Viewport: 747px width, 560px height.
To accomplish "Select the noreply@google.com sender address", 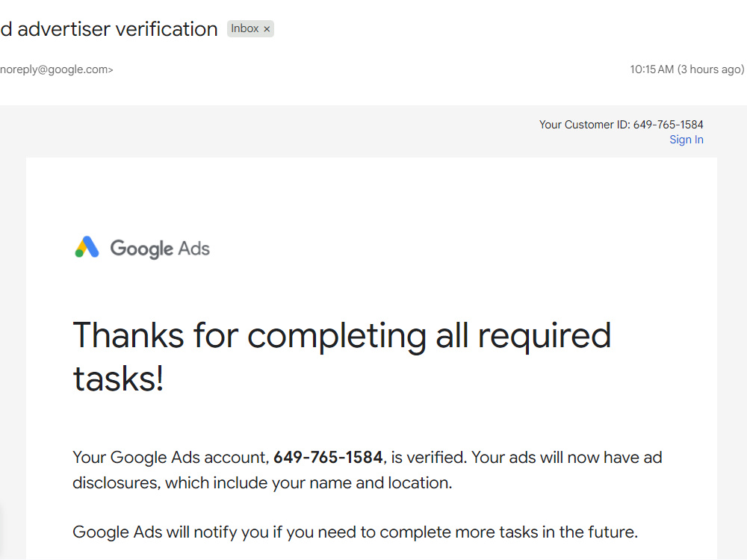I will click(55, 69).
